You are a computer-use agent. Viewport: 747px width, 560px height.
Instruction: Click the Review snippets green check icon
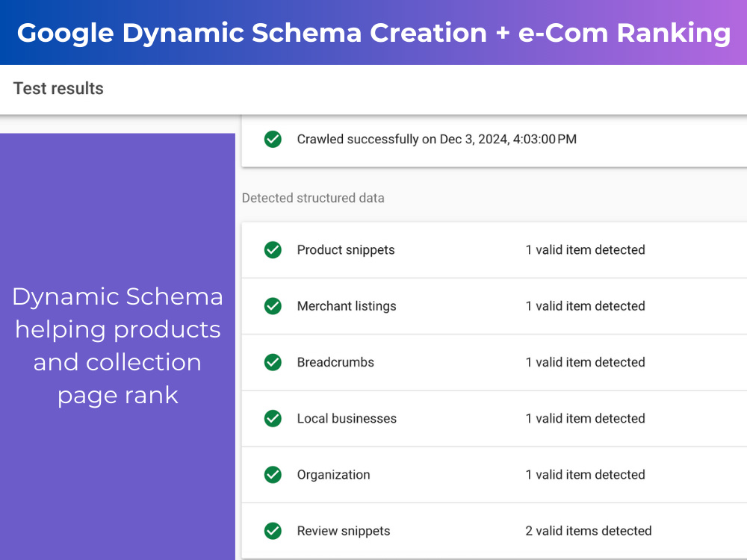click(273, 530)
